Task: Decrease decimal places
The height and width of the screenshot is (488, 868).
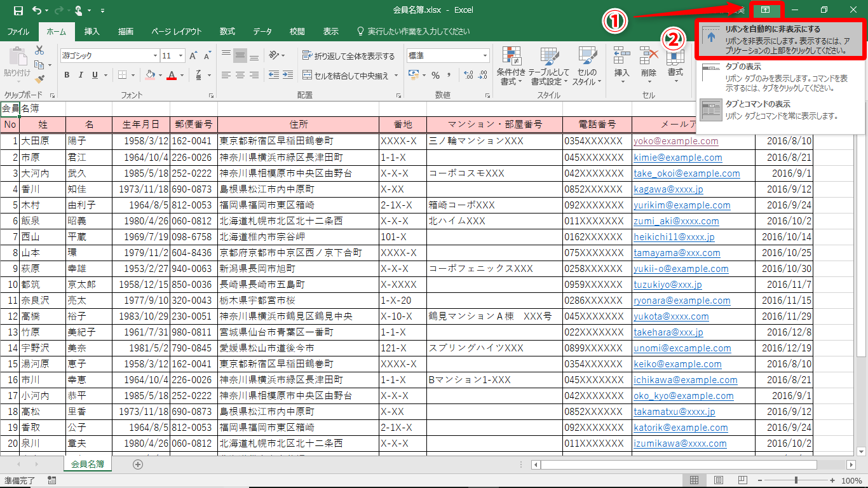Action: (482, 75)
